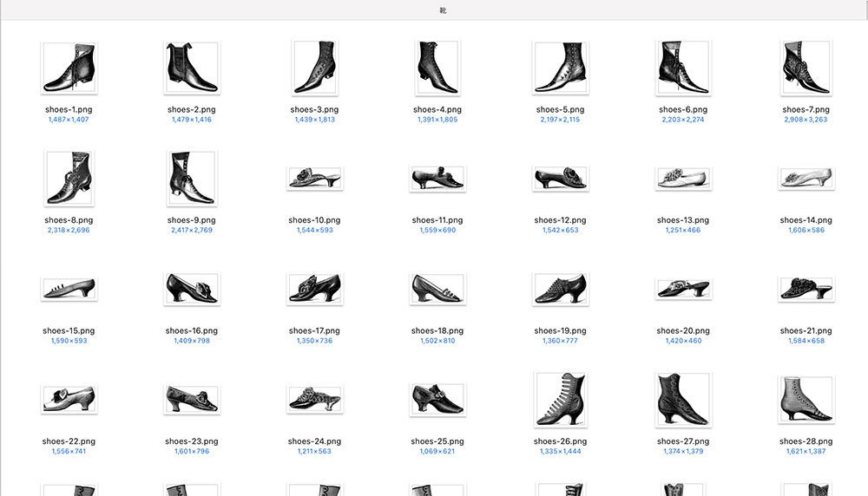The height and width of the screenshot is (496, 868).
Task: Click the dimensions text 1,502×810
Action: (437, 341)
